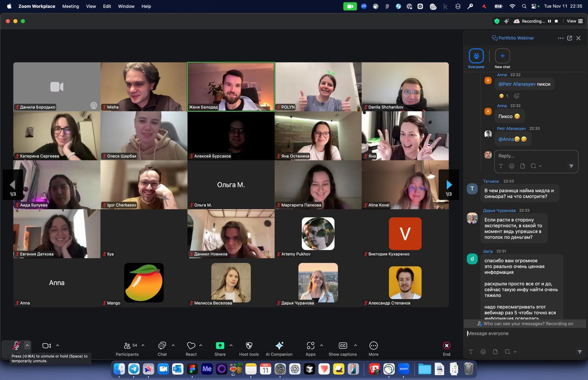
Task: Open the Zoom Workplace application menu
Action: tap(37, 6)
